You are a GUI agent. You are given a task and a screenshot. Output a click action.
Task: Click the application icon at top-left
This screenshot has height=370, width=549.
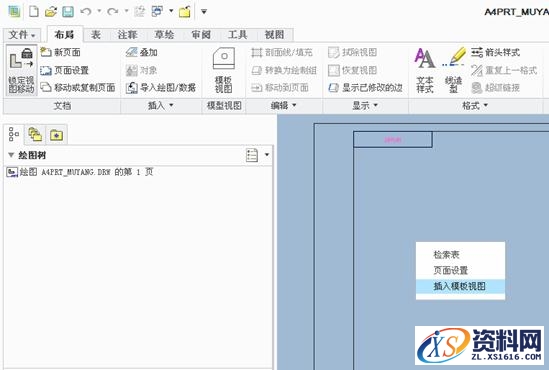[14, 12]
